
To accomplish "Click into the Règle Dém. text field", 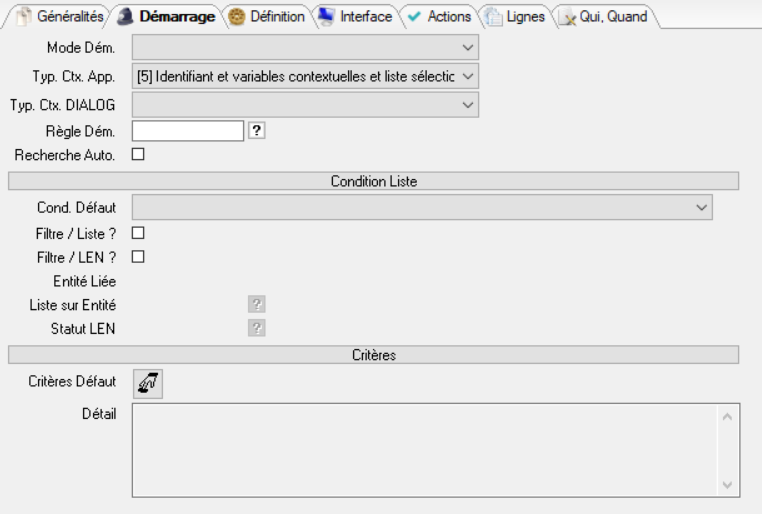I will (x=188, y=130).
